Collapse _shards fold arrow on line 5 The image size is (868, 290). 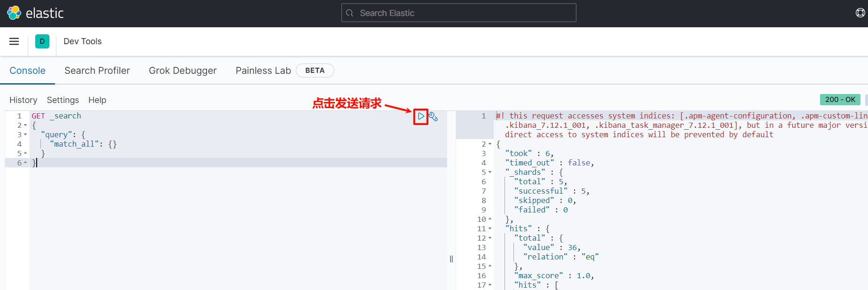pos(490,172)
